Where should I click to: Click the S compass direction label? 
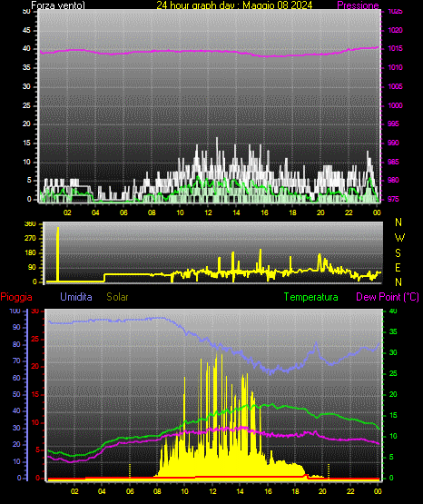398,253
